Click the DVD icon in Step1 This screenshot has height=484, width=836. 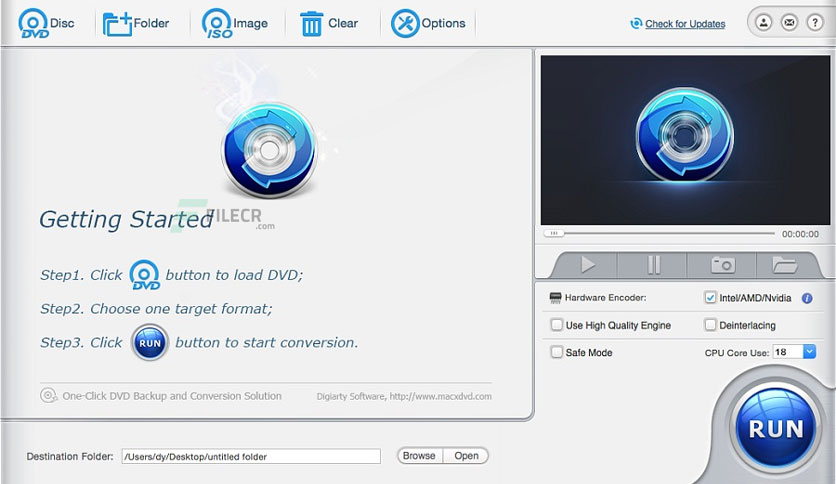coord(144,275)
